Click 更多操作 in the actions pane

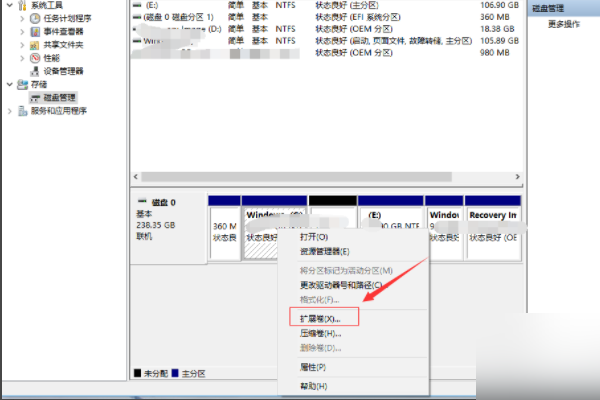(x=565, y=23)
